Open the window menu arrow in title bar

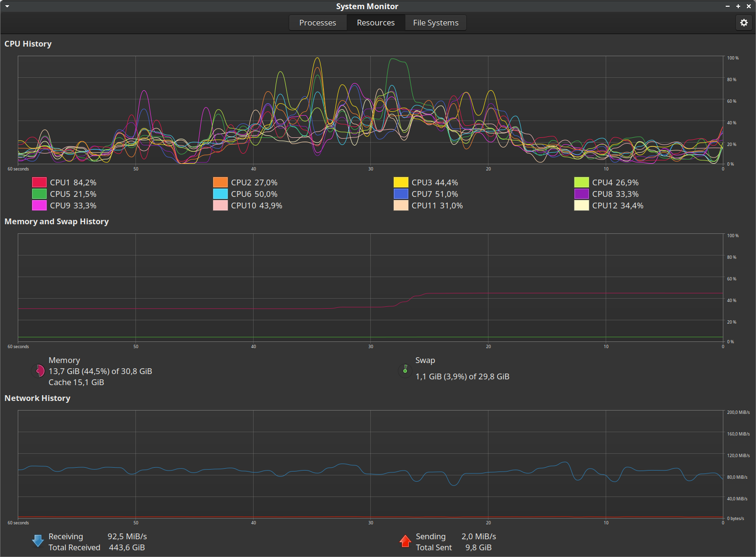point(7,6)
